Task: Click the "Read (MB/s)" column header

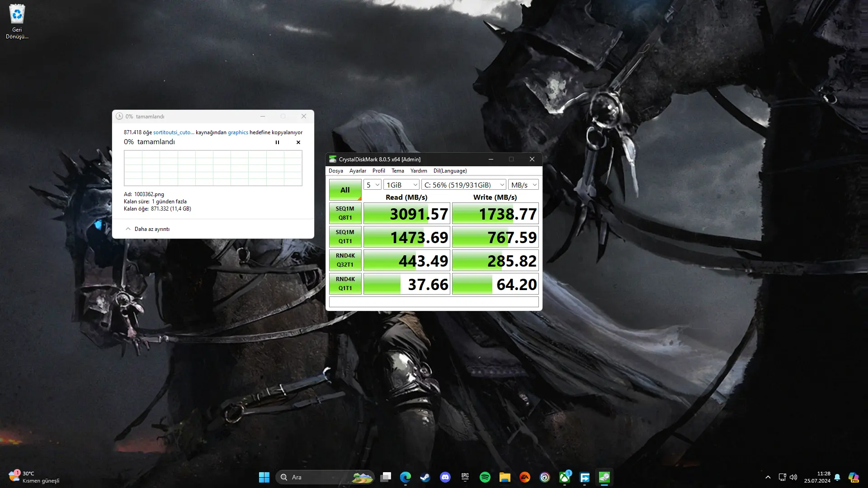Action: [406, 197]
